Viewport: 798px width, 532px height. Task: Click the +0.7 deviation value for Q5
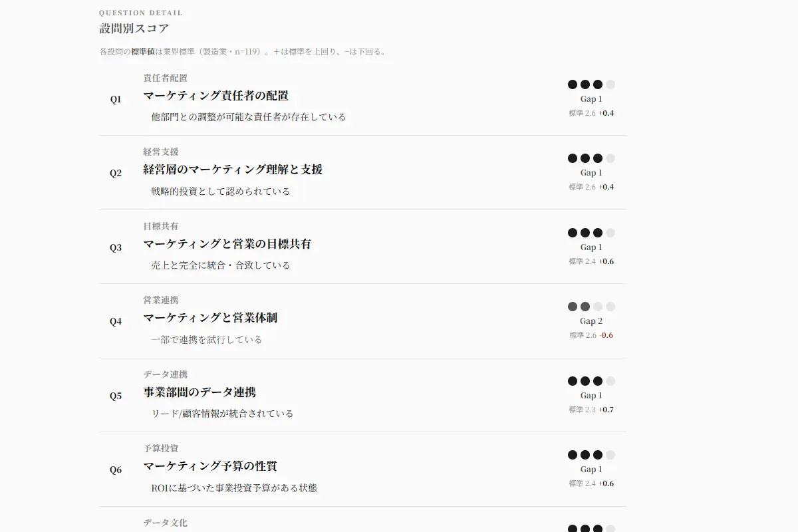coord(606,410)
